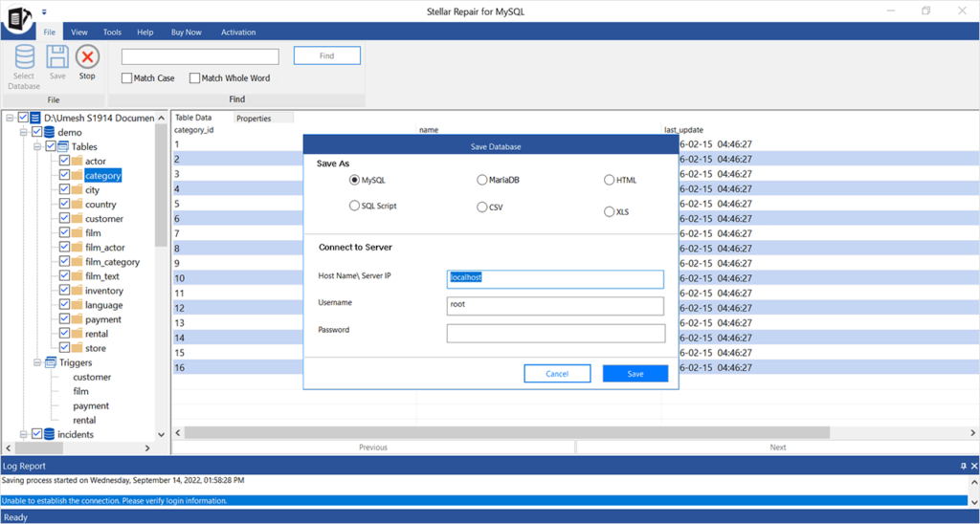Click the Save floppy disk icon
Screen dimensions: 980x524
tap(57, 56)
